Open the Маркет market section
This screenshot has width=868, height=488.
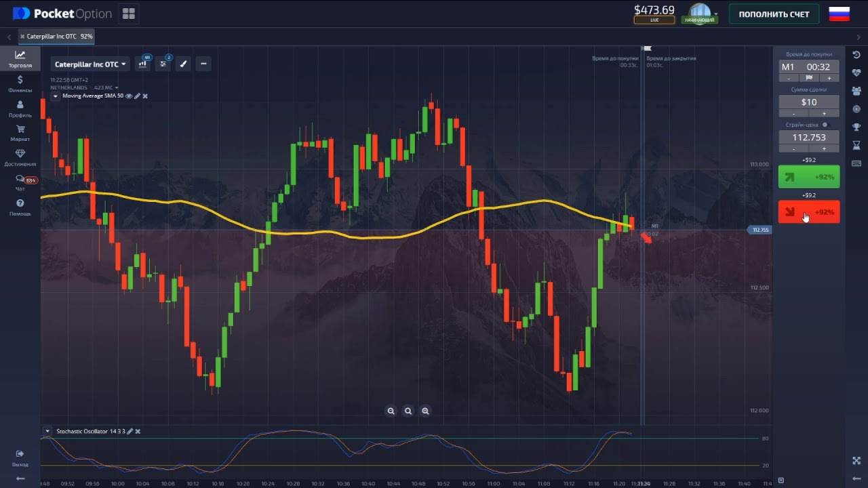(20, 133)
